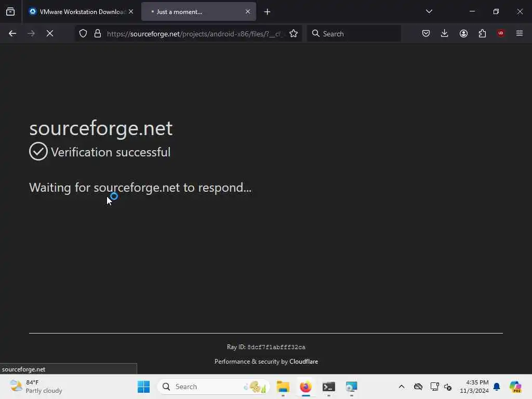Viewport: 532px width, 399px height.
Task: Close the VMware Workstation Download tab
Action: [x=131, y=11]
